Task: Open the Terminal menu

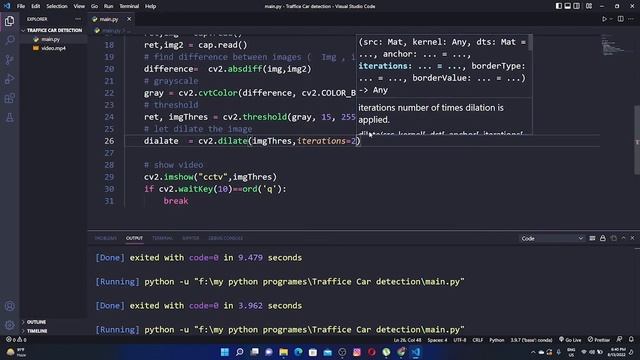Action: pyautogui.click(x=129, y=6)
